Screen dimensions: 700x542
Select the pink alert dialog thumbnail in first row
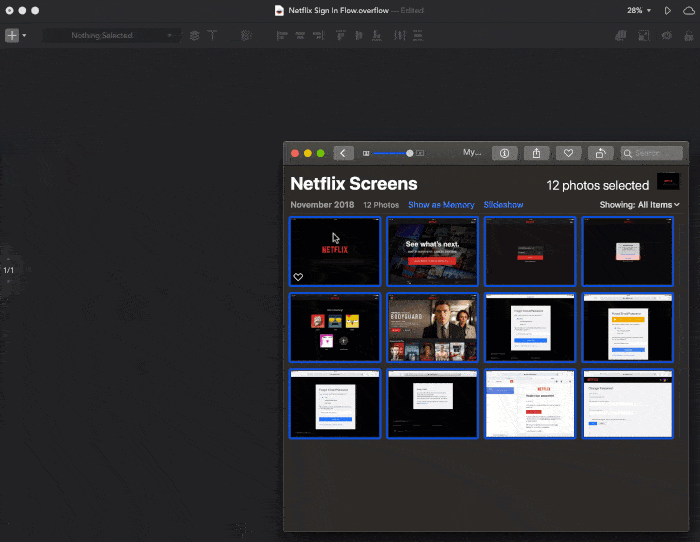[x=627, y=251]
